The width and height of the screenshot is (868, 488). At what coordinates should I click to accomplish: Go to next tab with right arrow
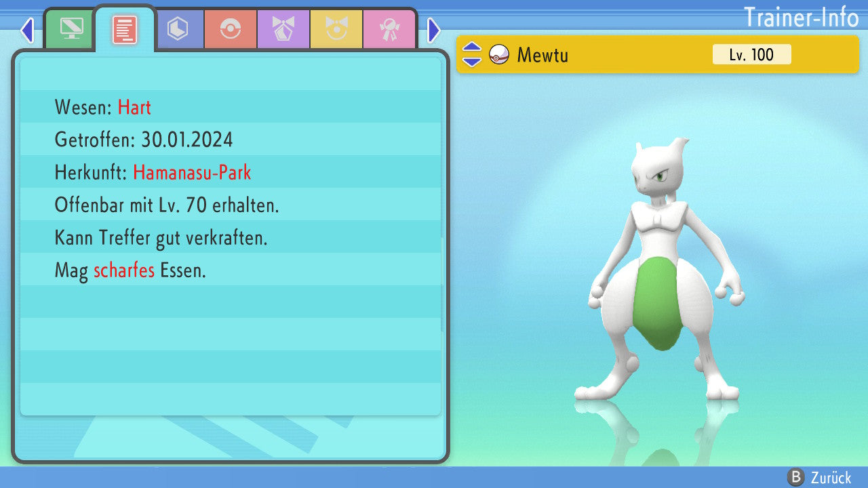point(434,30)
